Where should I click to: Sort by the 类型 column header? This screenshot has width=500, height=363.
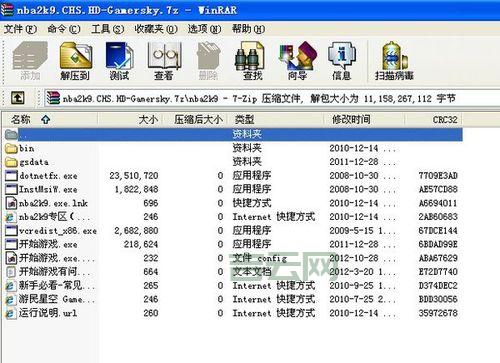tap(276, 119)
